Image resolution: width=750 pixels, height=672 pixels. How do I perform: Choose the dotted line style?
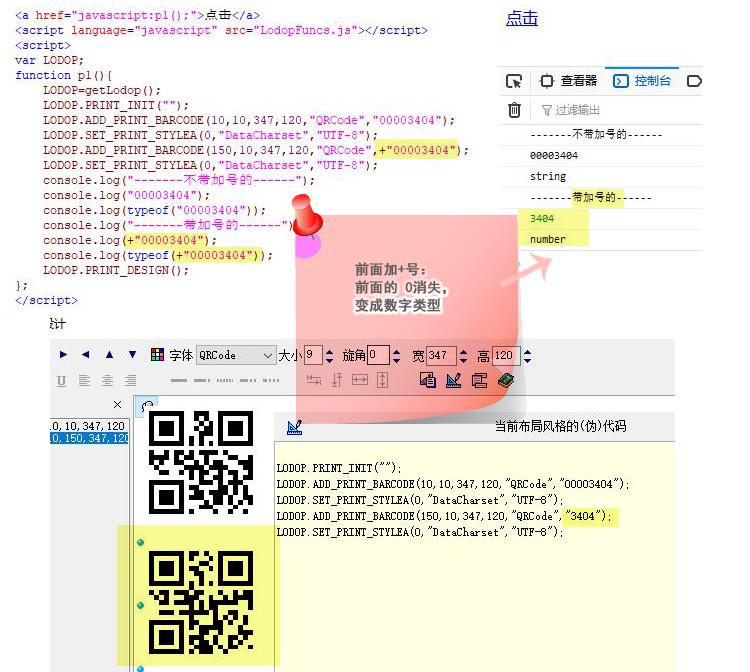pyautogui.click(x=225, y=380)
